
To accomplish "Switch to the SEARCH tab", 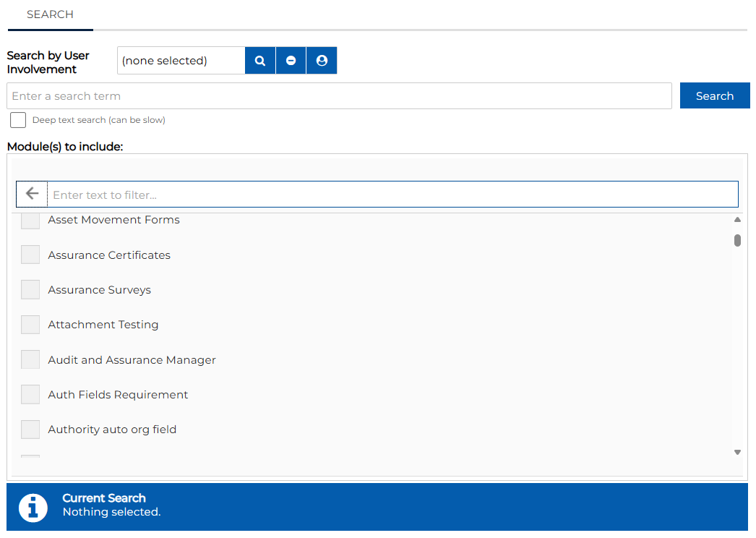I will [x=50, y=14].
